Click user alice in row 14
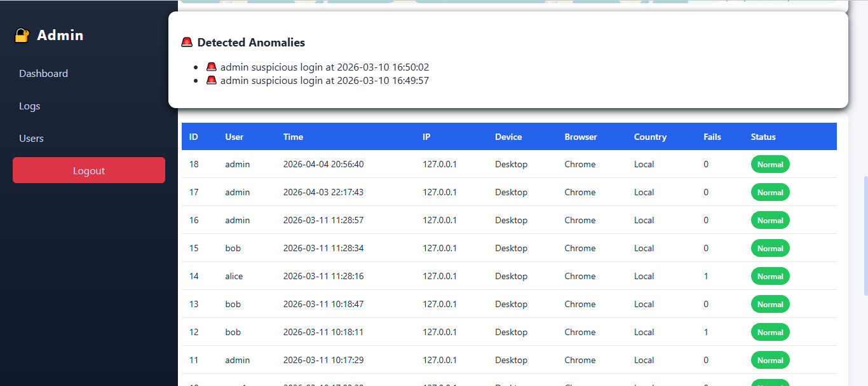 [234, 276]
